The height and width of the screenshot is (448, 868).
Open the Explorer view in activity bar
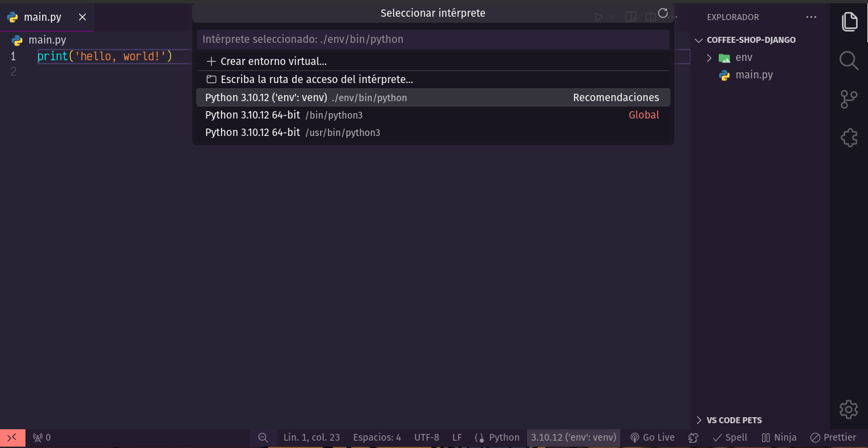pyautogui.click(x=849, y=21)
